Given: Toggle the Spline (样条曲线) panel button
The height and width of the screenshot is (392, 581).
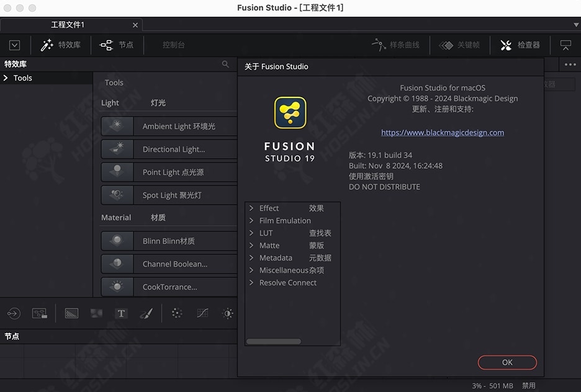Looking at the screenshot, I should (396, 45).
